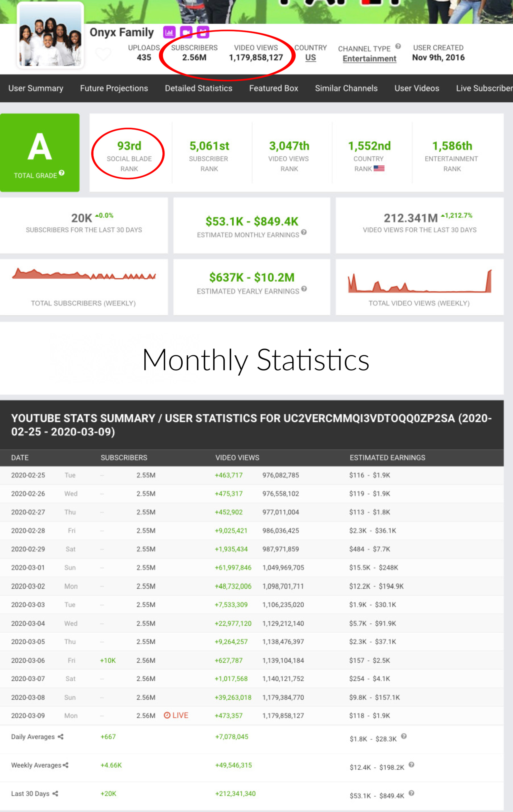Click the green A Total Grade box

point(40,153)
